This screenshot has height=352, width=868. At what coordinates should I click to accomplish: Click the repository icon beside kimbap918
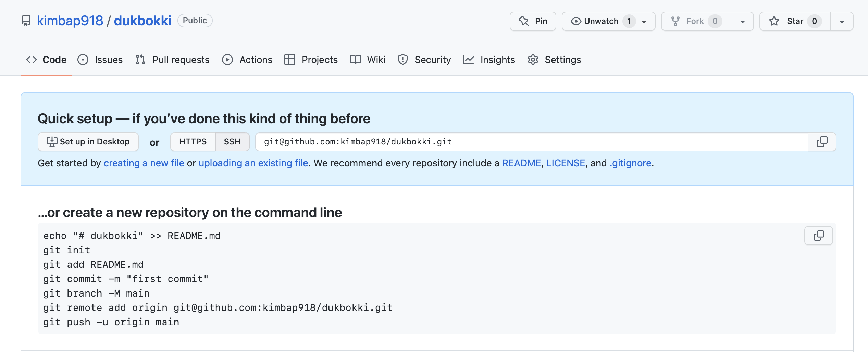point(26,21)
